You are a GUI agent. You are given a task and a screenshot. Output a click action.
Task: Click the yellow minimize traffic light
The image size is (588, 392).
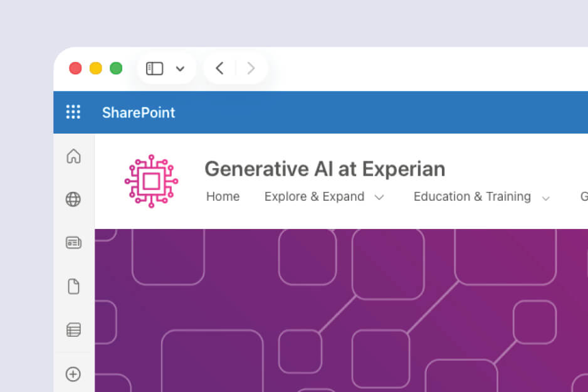pos(95,68)
